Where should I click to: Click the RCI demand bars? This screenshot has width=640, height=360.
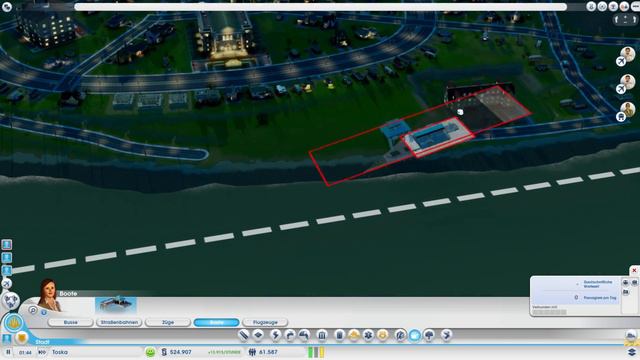[x=316, y=352]
